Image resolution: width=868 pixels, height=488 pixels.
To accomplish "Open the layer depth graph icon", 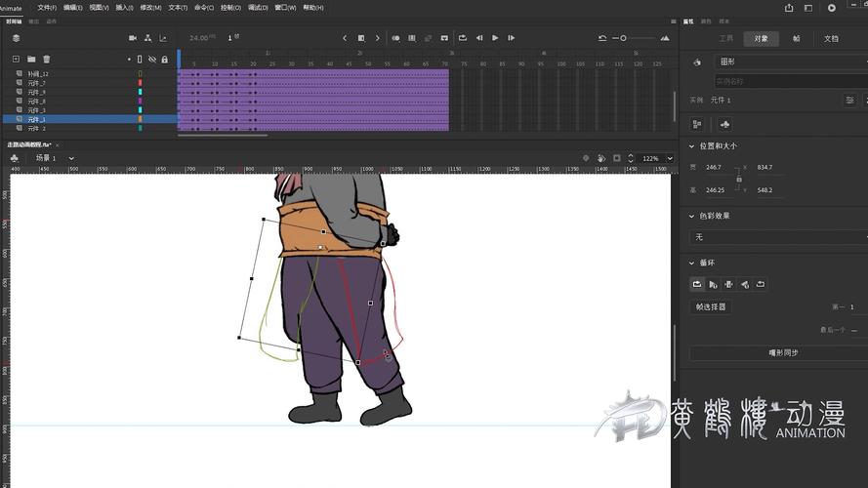I will (163, 38).
